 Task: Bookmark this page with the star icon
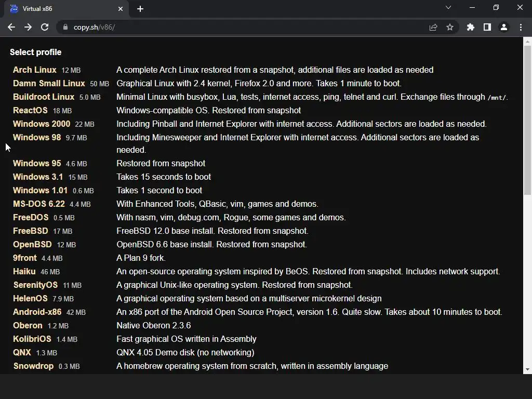450,27
